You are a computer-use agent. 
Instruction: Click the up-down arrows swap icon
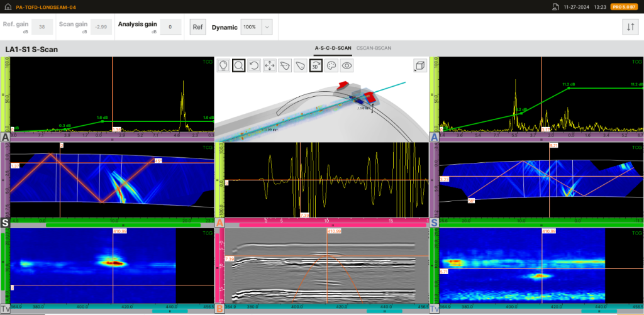(630, 27)
